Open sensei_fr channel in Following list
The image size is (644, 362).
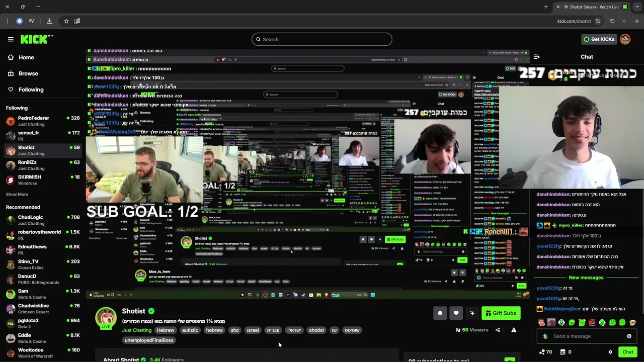tap(43, 135)
